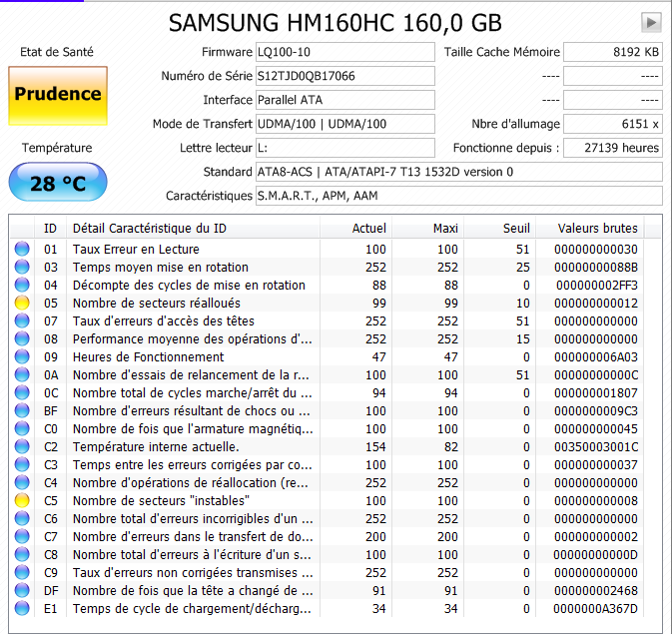672x634 pixels.
Task: Click the Numéro de Série field
Action: (x=345, y=76)
